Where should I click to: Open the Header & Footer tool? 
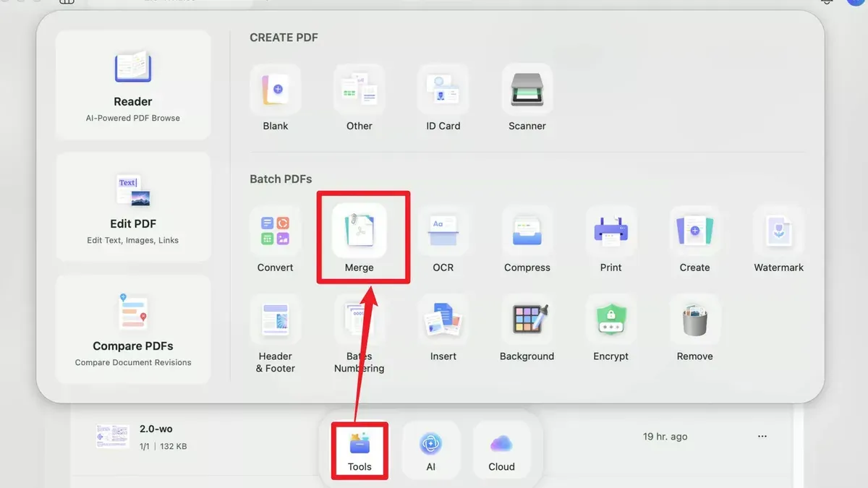coord(276,334)
